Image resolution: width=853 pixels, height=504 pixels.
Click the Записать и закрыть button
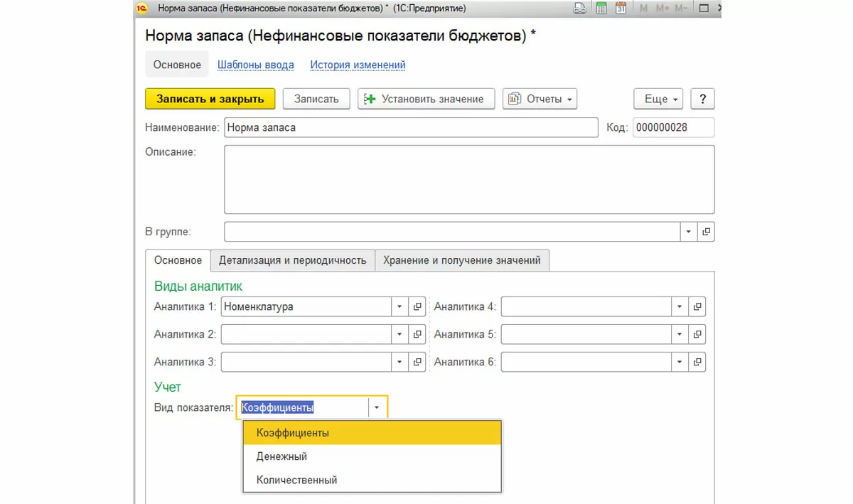[x=210, y=99]
